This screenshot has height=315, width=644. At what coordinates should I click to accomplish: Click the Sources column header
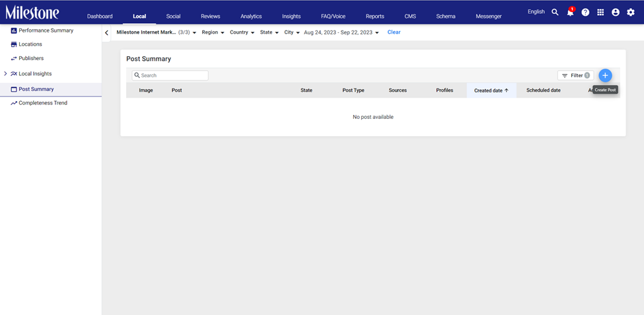click(398, 90)
